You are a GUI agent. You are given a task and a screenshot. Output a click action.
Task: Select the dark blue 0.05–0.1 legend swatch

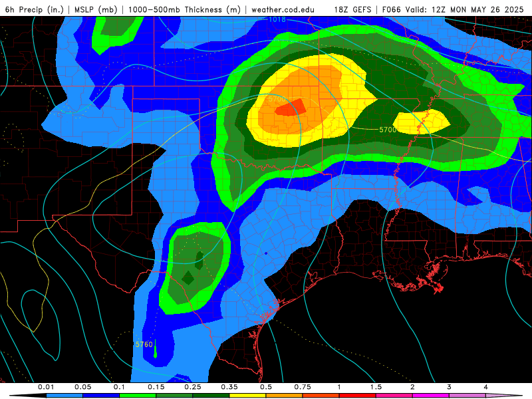coord(101,395)
